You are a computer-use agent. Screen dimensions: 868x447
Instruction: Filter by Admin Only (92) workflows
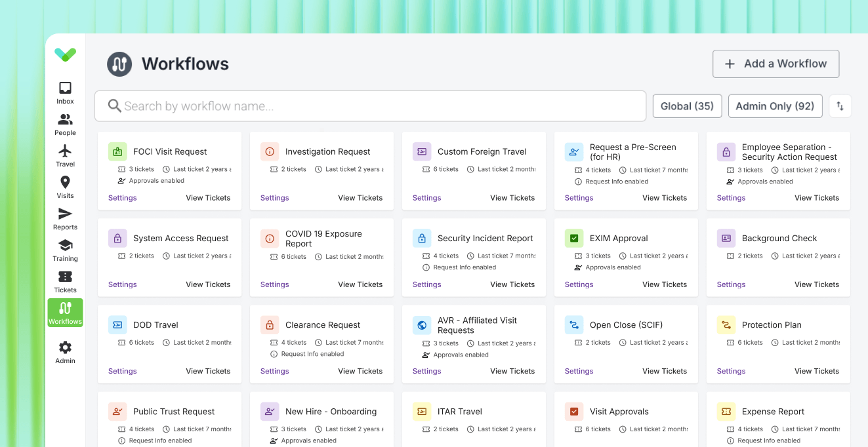[x=775, y=106]
